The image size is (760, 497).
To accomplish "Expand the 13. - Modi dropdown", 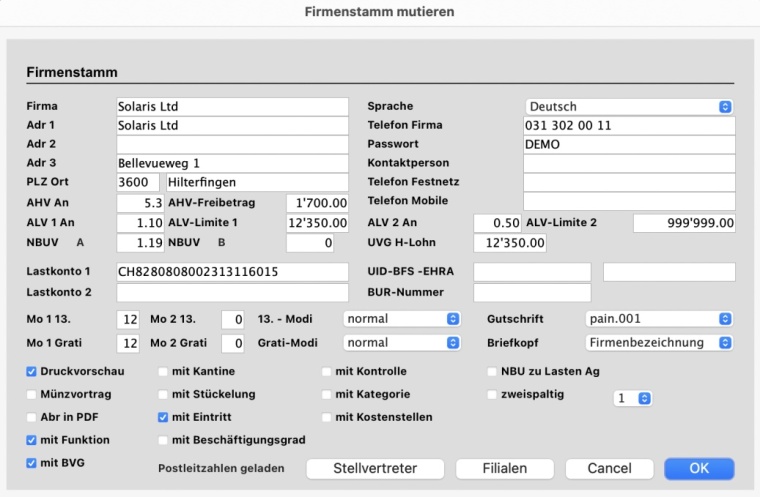I will [401, 319].
